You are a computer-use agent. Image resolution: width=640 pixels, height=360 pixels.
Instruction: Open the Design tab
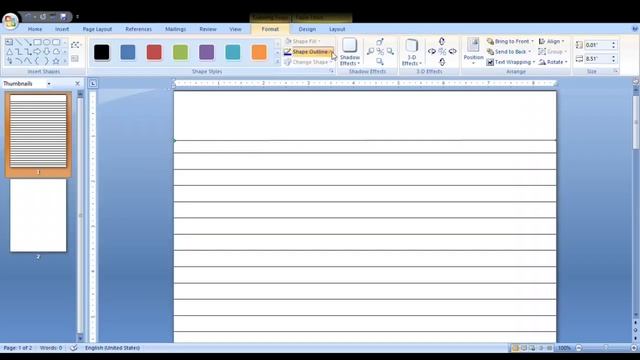tap(307, 29)
